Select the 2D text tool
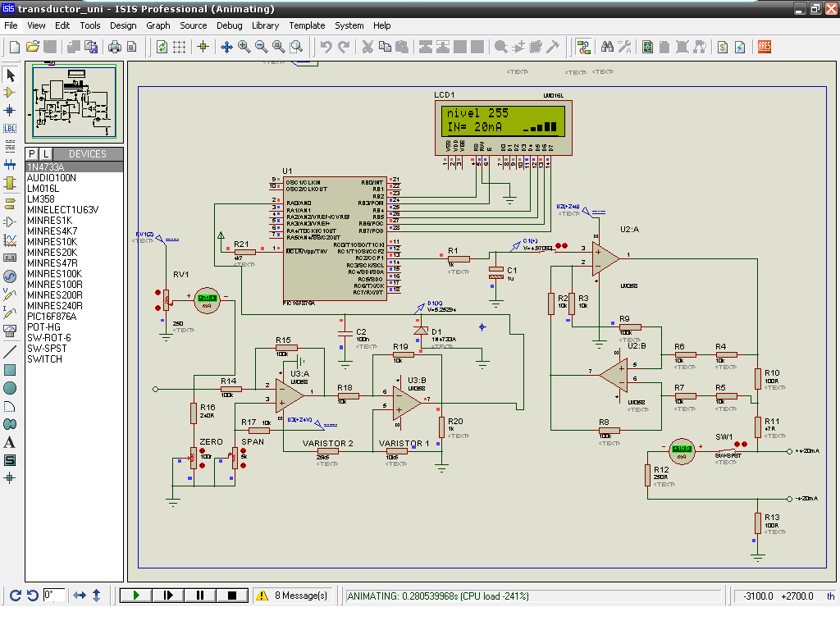This screenshot has width=840, height=630. point(10,442)
